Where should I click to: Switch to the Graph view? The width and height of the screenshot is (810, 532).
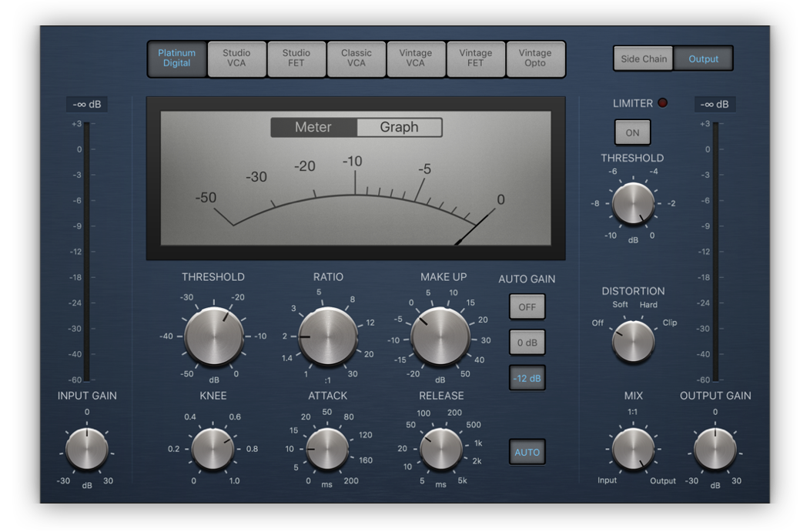[x=400, y=127]
